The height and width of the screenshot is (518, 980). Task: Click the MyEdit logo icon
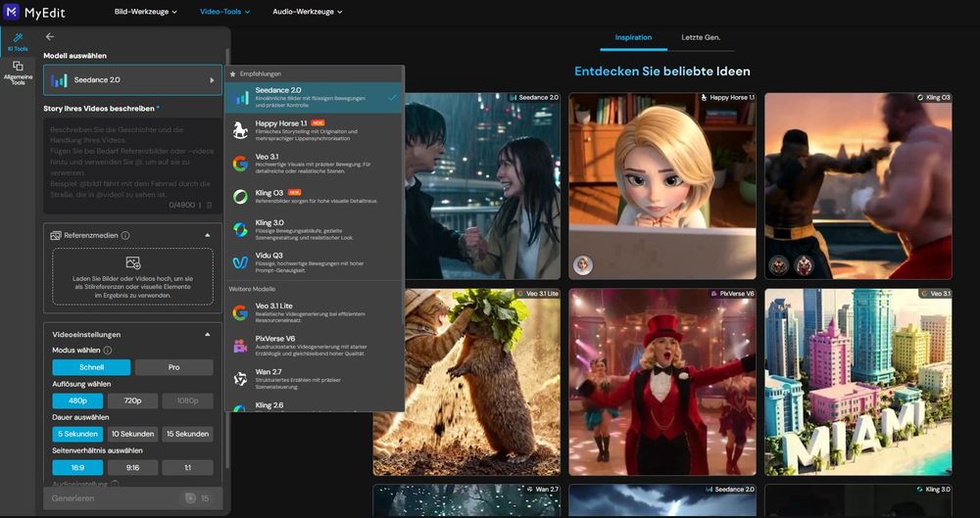click(x=11, y=11)
